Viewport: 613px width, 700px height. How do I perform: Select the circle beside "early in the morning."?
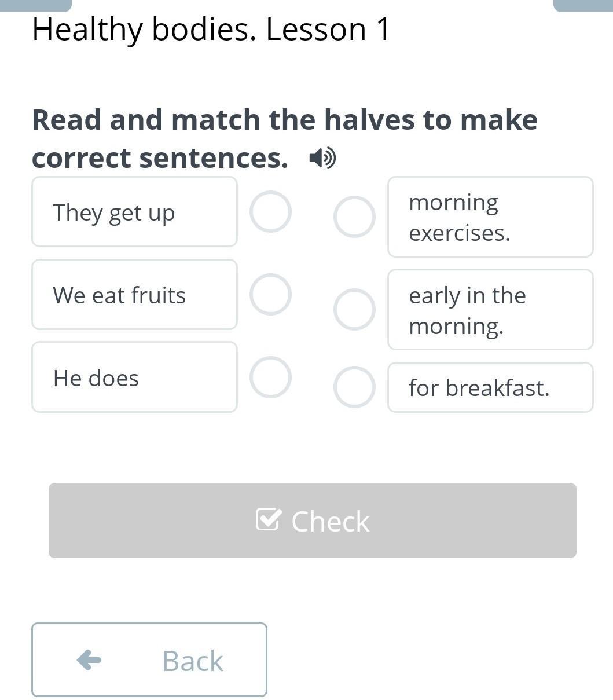[x=354, y=309]
